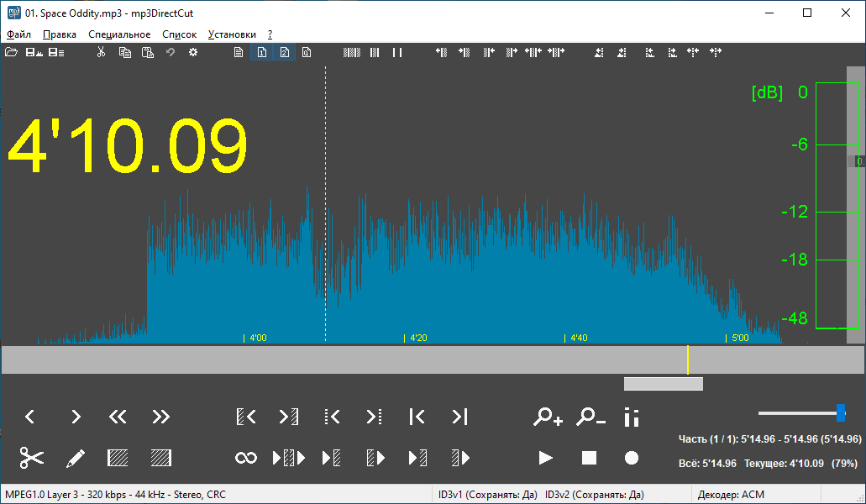
Task: Click the yellow position marker in overview bar
Action: pyautogui.click(x=688, y=360)
